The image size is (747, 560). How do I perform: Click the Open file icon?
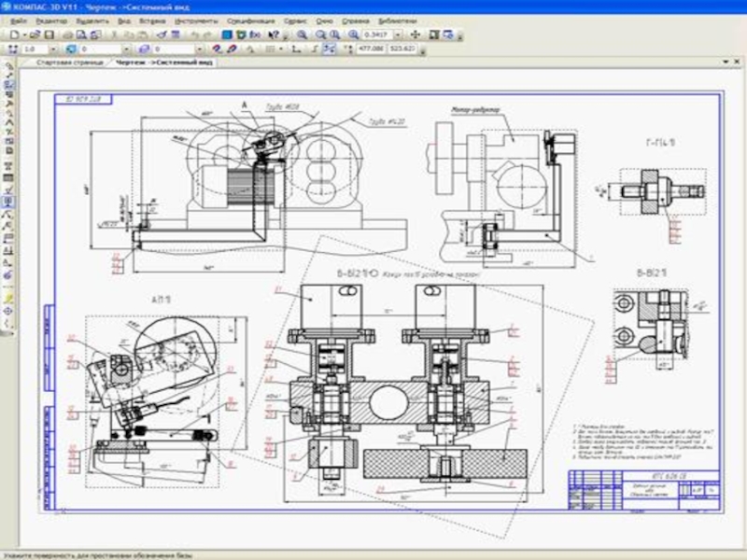coord(35,34)
